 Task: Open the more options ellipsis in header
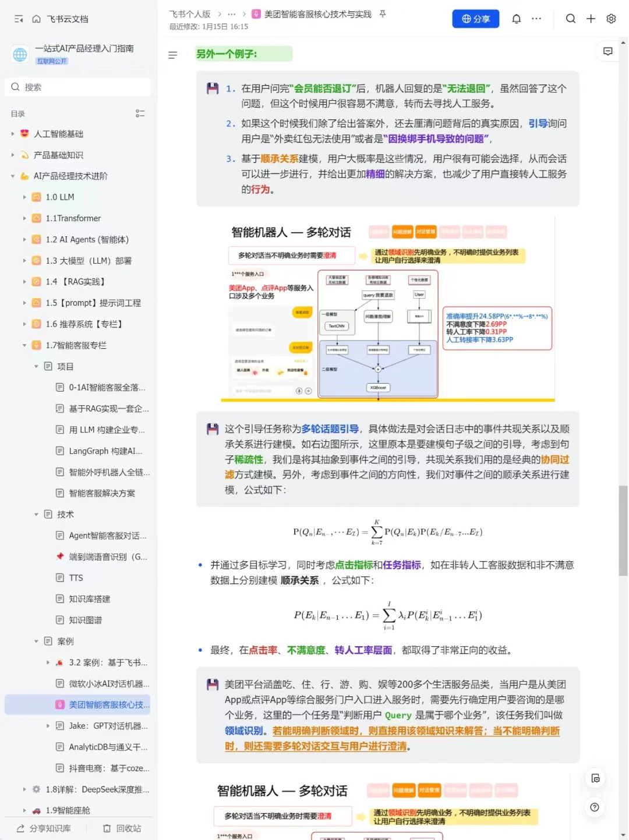536,19
